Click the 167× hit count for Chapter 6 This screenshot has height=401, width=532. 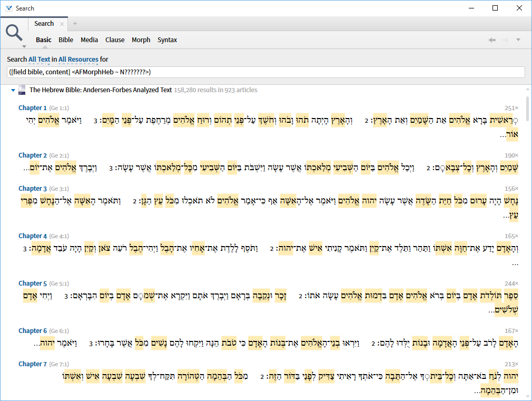511,331
